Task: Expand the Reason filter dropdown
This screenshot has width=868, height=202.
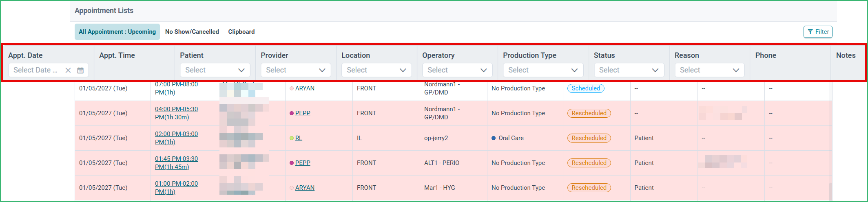Action: pyautogui.click(x=710, y=70)
